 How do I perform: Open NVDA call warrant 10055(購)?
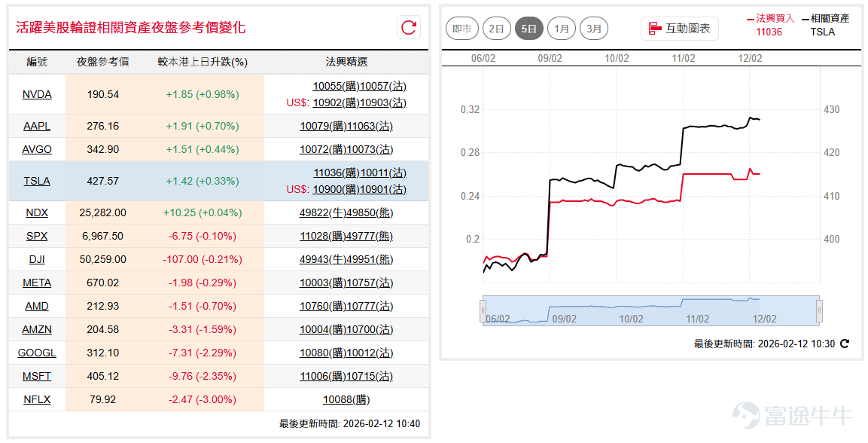(336, 87)
